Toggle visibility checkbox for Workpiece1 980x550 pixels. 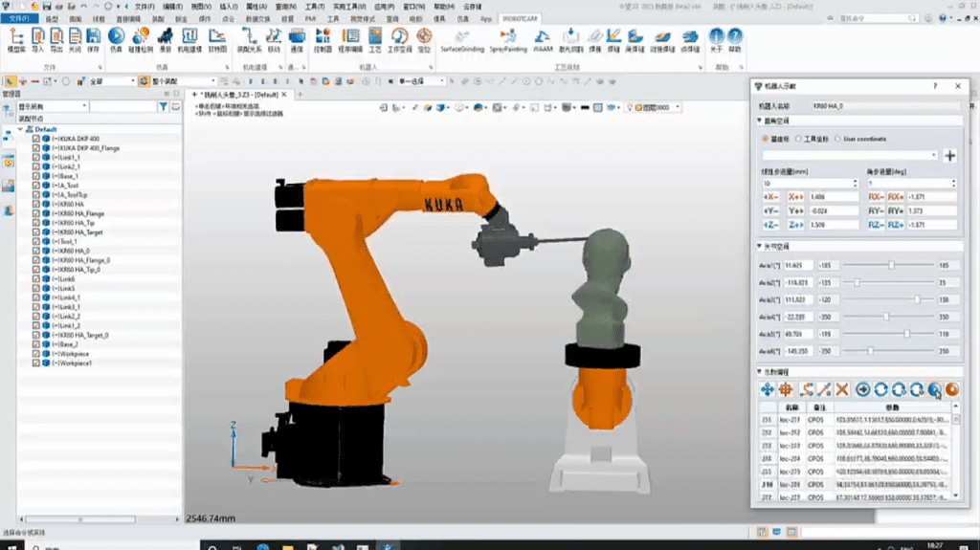point(36,363)
